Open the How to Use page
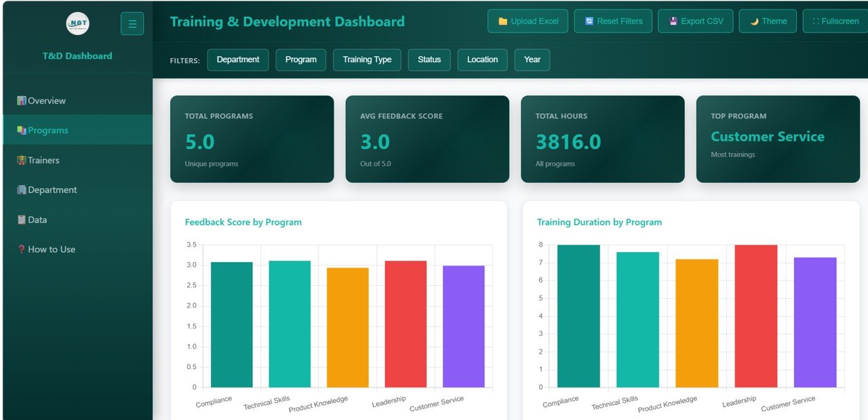868x420 pixels. point(52,249)
